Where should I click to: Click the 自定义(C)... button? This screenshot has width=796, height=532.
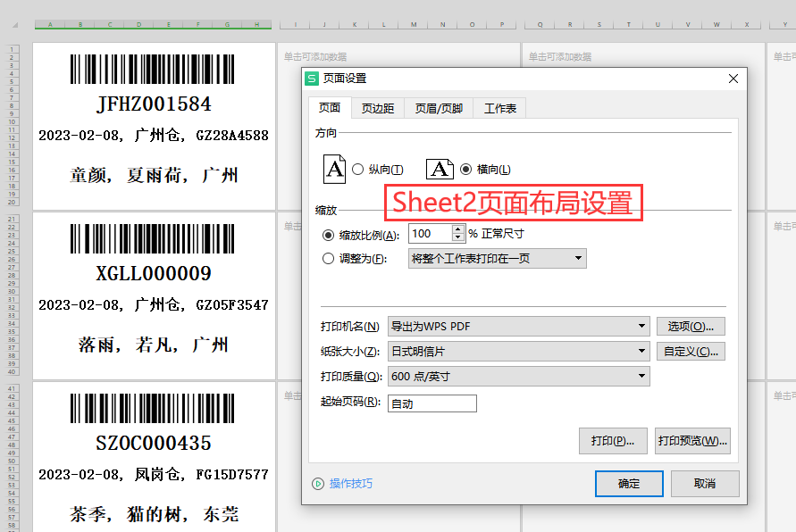point(691,351)
